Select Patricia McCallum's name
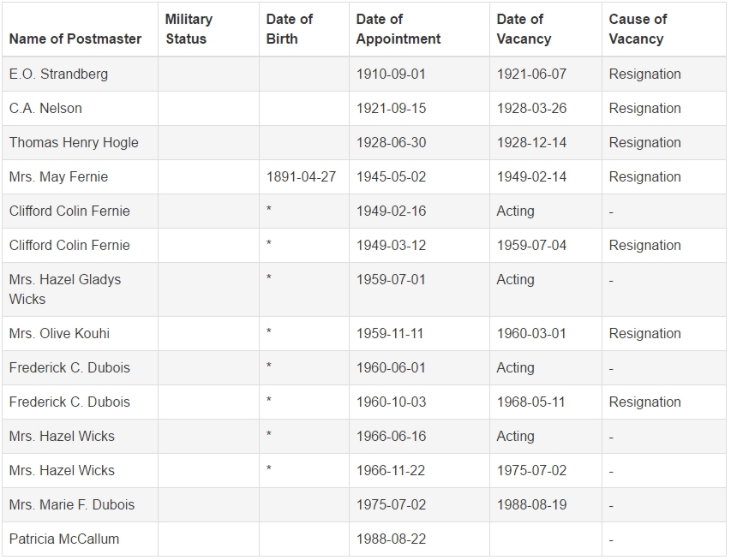 tap(64, 539)
